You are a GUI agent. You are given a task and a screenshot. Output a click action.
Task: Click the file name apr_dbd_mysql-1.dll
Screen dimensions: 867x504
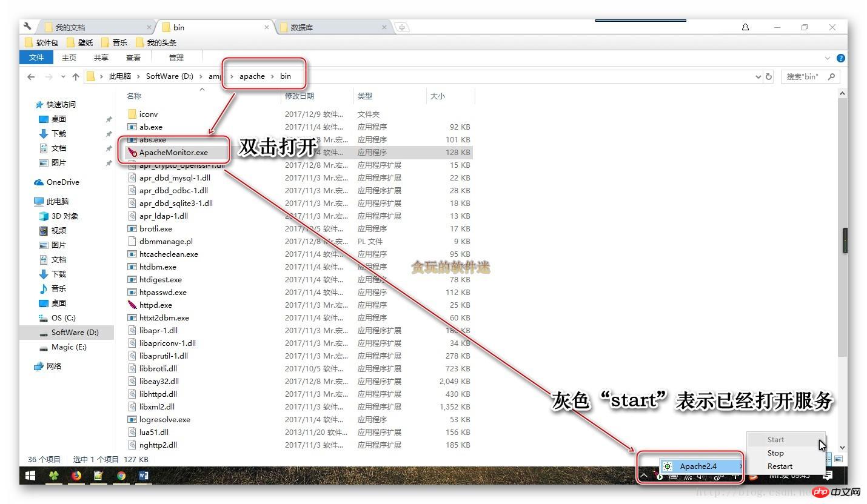pyautogui.click(x=175, y=177)
